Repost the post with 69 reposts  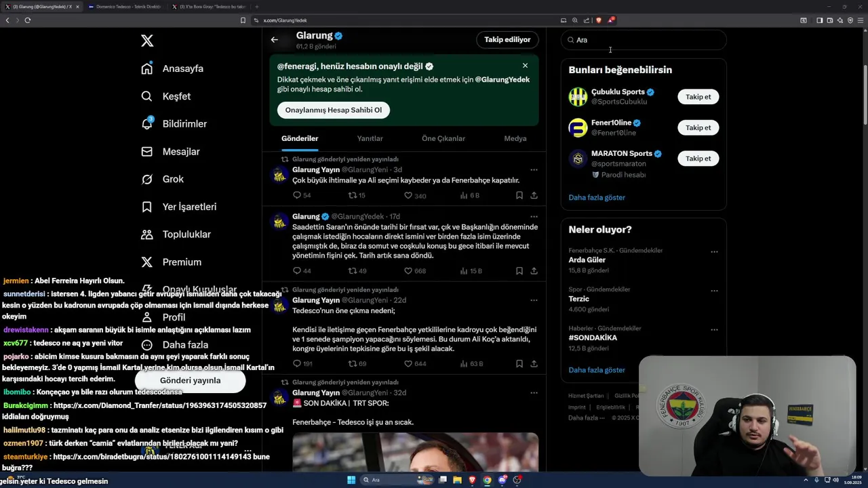point(357,363)
